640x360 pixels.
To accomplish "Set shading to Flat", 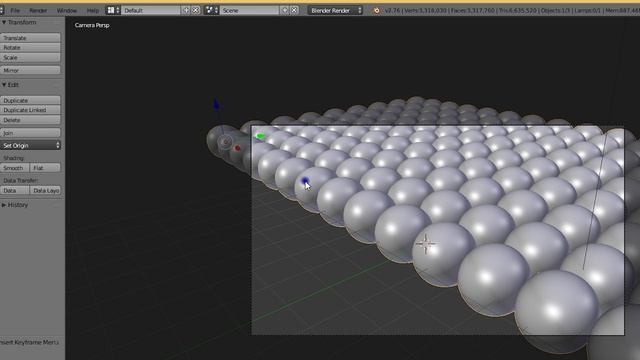I will 45,168.
